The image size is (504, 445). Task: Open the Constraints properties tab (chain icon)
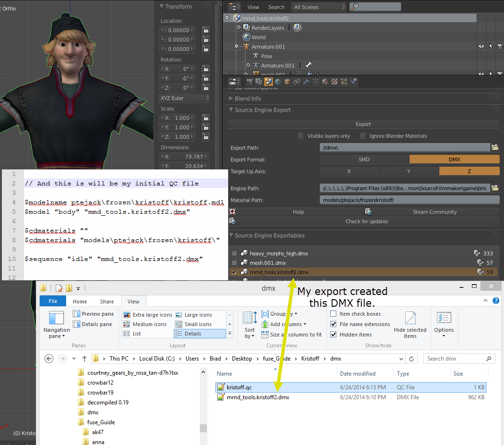click(x=297, y=82)
